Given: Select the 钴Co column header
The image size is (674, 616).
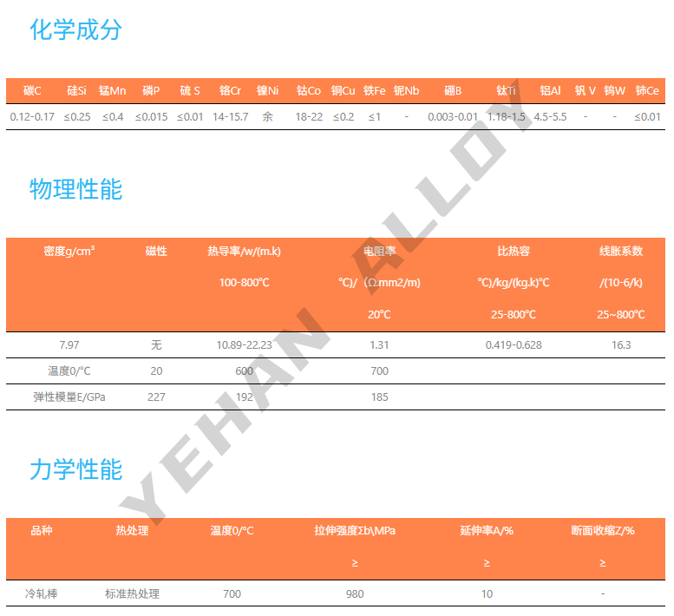Looking at the screenshot, I should click(x=309, y=91).
